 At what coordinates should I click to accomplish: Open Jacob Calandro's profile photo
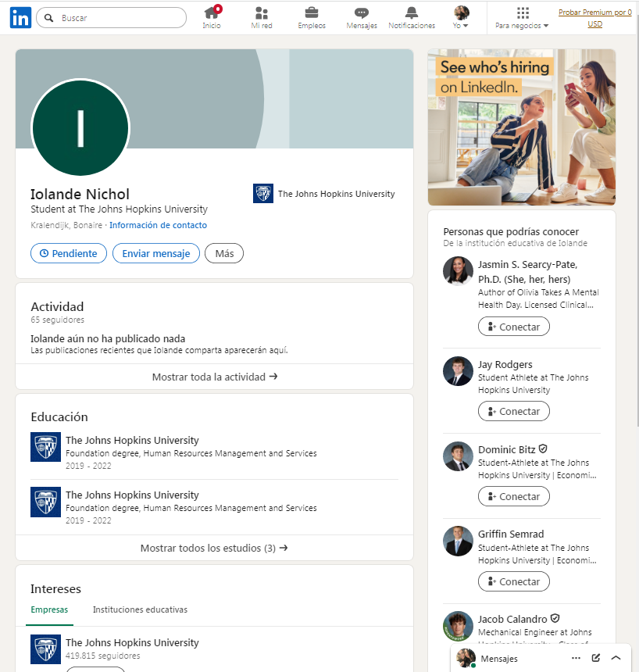point(458,626)
